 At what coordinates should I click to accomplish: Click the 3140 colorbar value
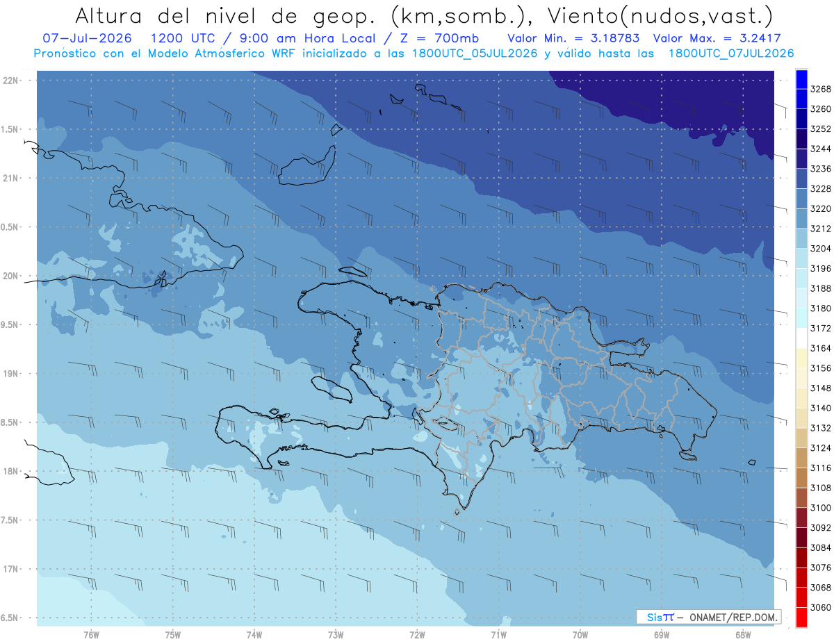tap(820, 408)
